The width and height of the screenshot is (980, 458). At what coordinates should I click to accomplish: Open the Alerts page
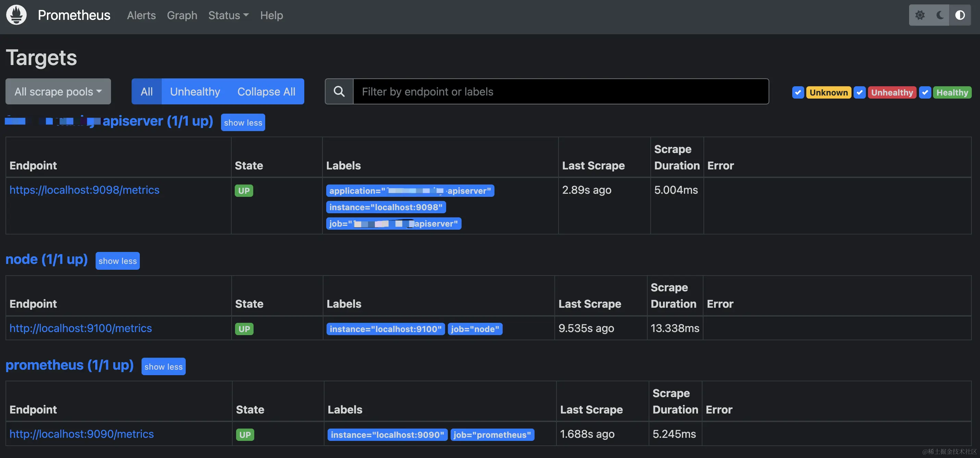pyautogui.click(x=141, y=15)
